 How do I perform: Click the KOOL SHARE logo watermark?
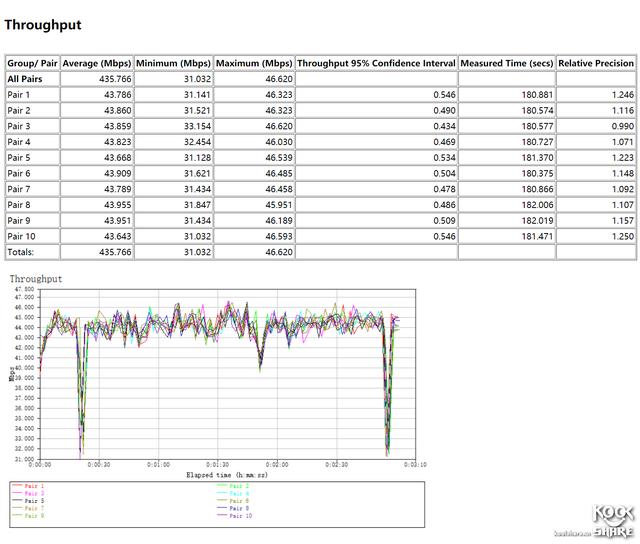(612, 521)
